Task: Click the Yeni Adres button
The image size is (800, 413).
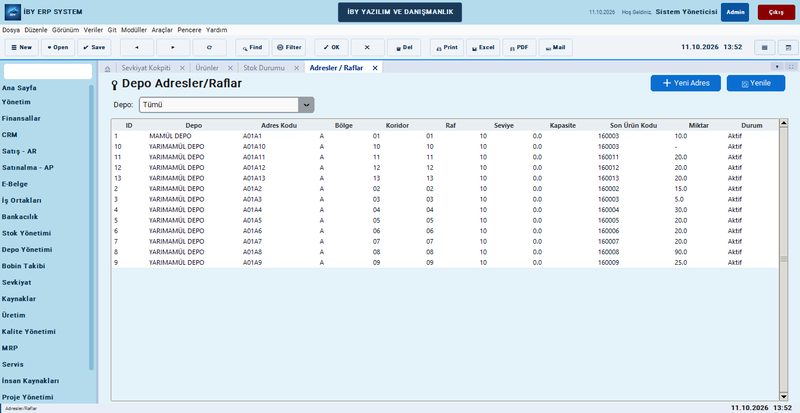Action: [685, 83]
